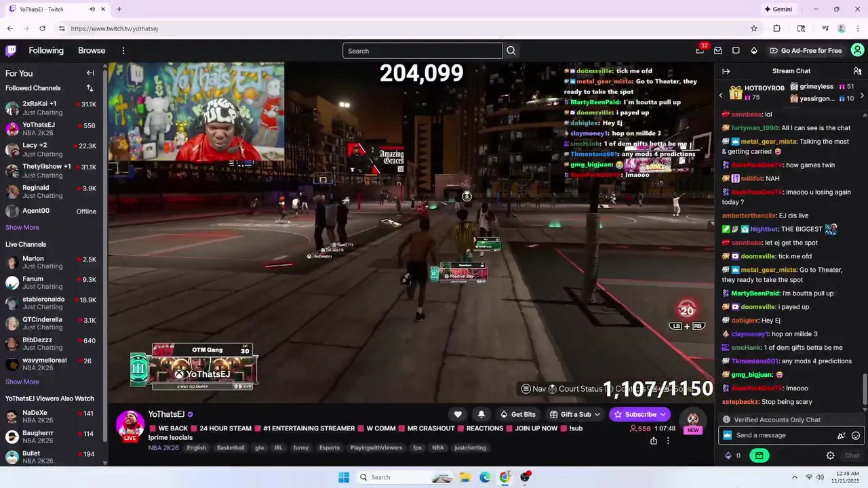The image size is (868, 488).
Task: Open chat settings gear icon
Action: click(830, 455)
